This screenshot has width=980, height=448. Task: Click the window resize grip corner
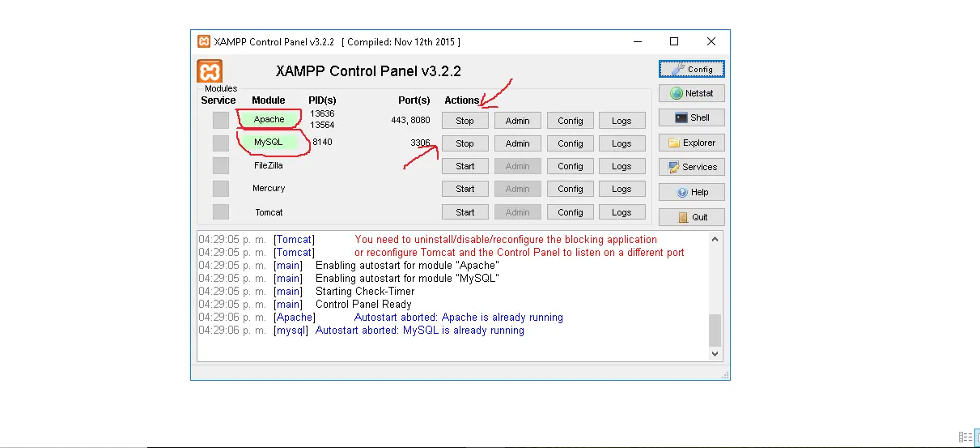pos(725,375)
